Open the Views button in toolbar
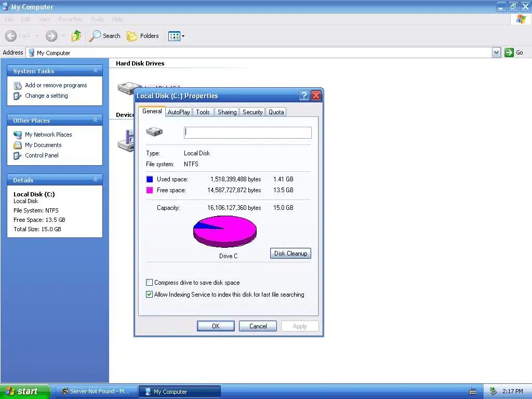 click(174, 36)
